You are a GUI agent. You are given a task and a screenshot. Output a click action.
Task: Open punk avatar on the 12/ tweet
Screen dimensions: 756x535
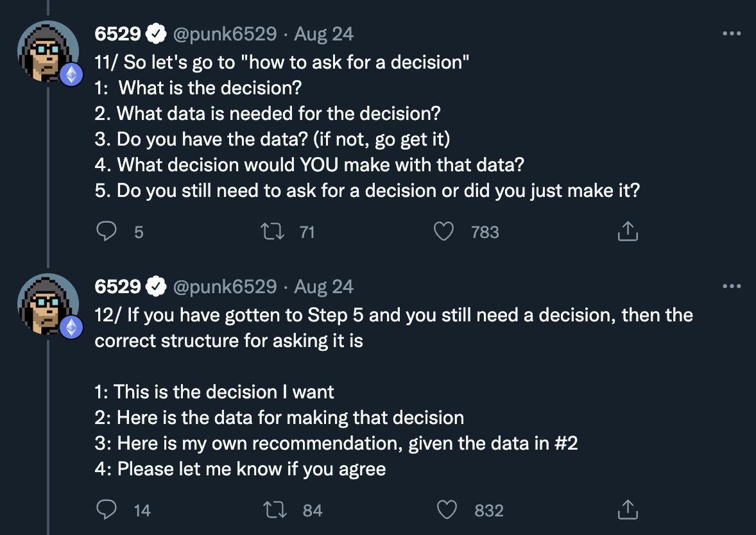[x=47, y=304]
